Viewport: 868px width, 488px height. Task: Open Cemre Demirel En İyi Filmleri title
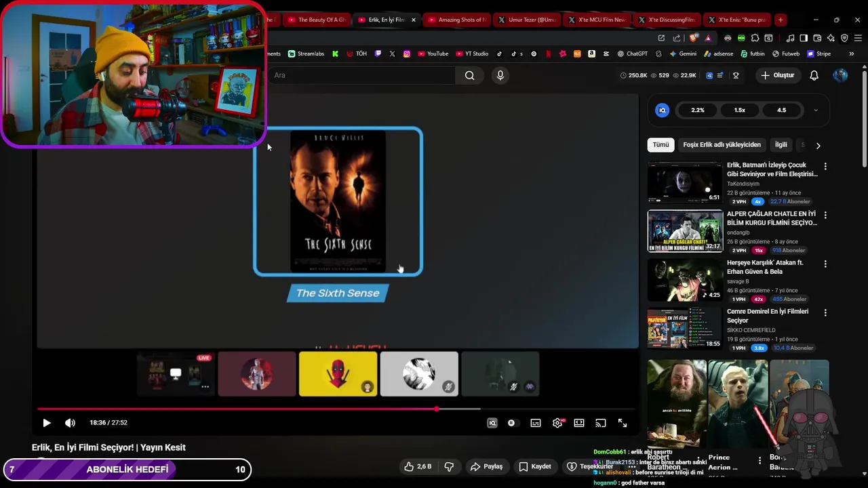coord(768,316)
